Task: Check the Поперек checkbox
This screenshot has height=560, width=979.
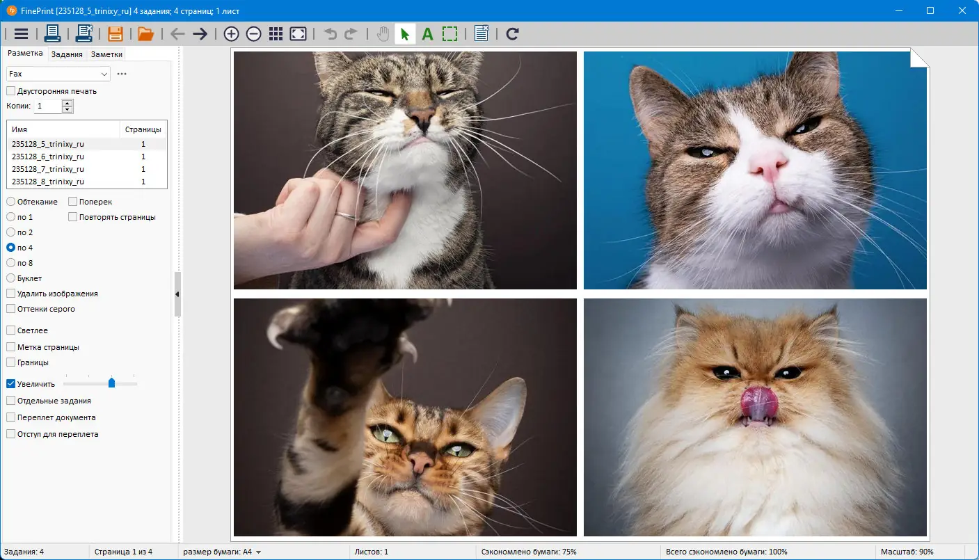Action: [73, 202]
